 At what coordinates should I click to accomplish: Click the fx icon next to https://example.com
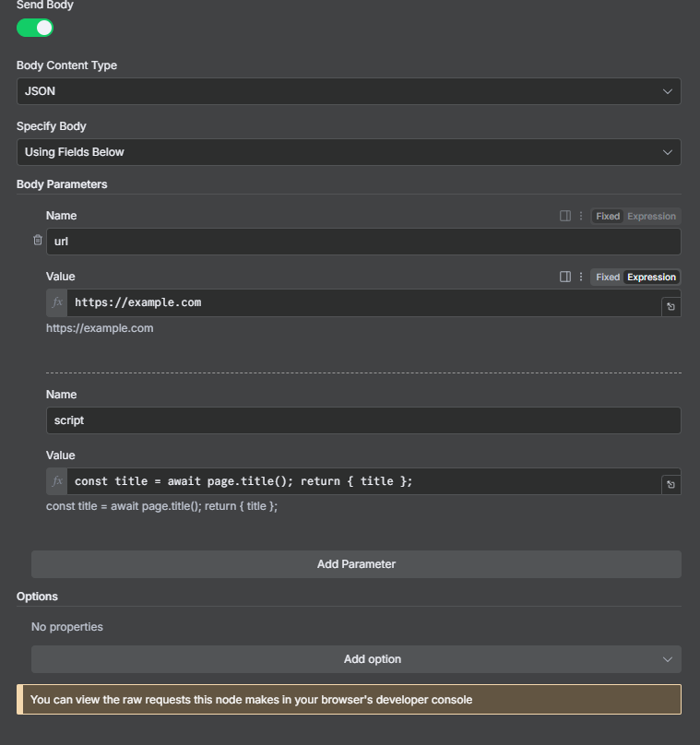[x=57, y=302]
